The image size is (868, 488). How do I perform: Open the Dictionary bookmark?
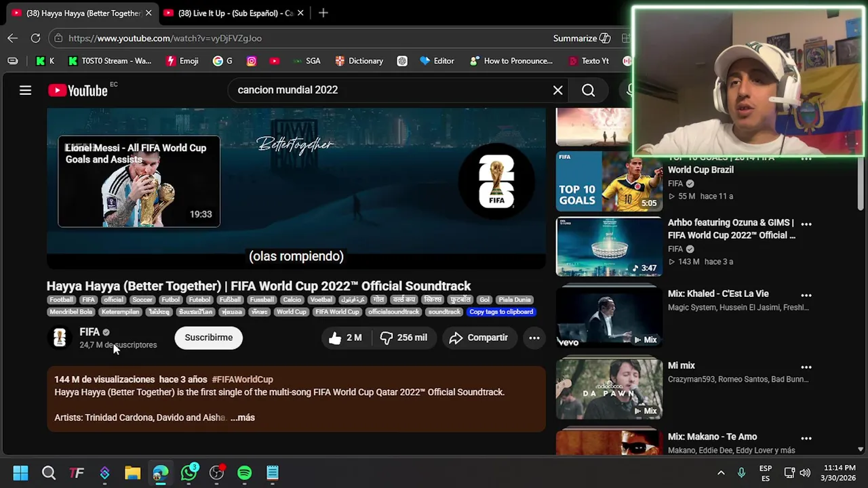coord(359,61)
